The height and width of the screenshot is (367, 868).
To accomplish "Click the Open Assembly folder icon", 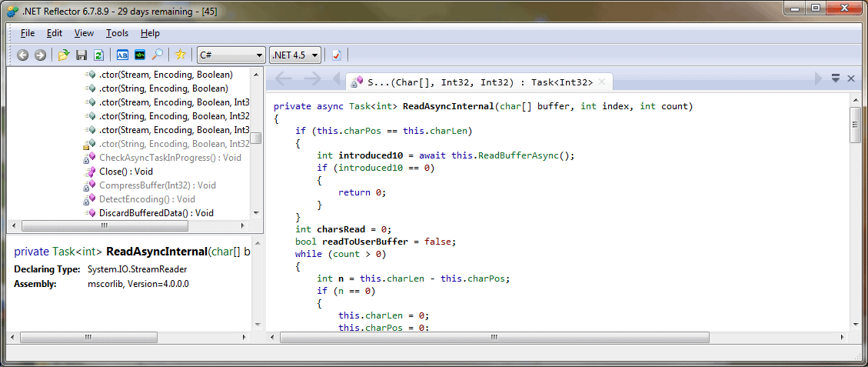I will coord(64,55).
